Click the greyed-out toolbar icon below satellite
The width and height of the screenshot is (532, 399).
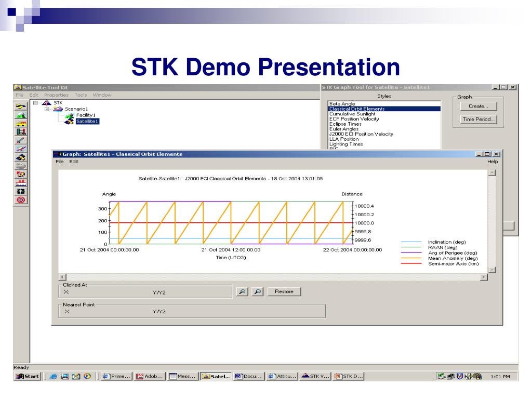[x=21, y=166]
